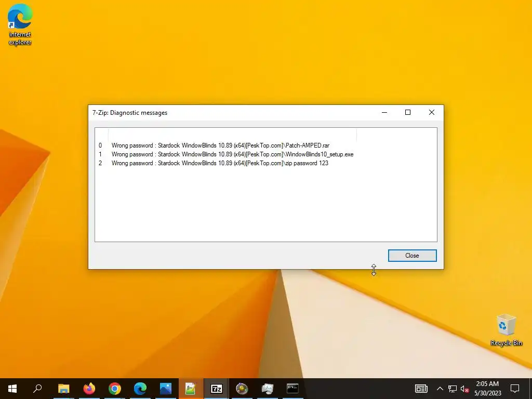Open the round disc app on taskbar
Image resolution: width=532 pixels, height=399 pixels.
point(242,389)
